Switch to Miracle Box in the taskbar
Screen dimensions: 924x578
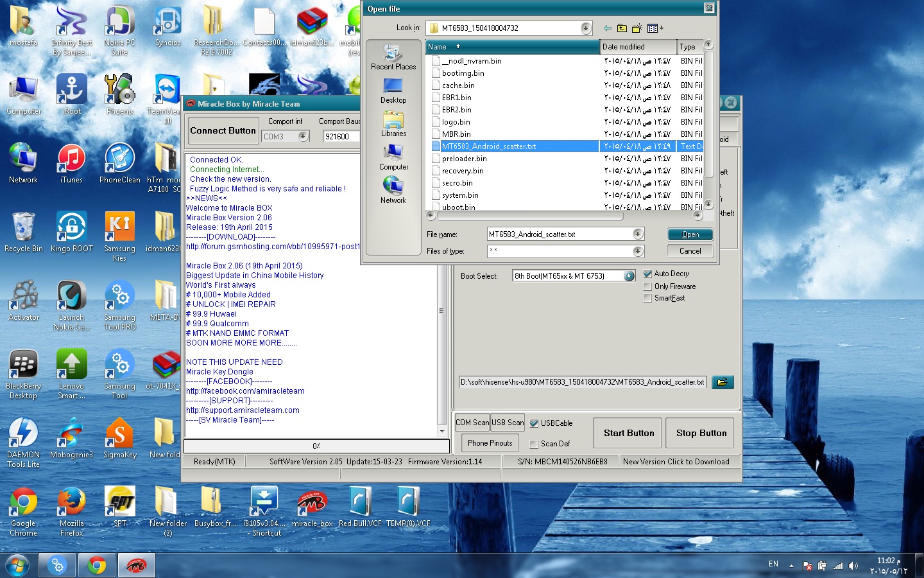pyautogui.click(x=137, y=566)
